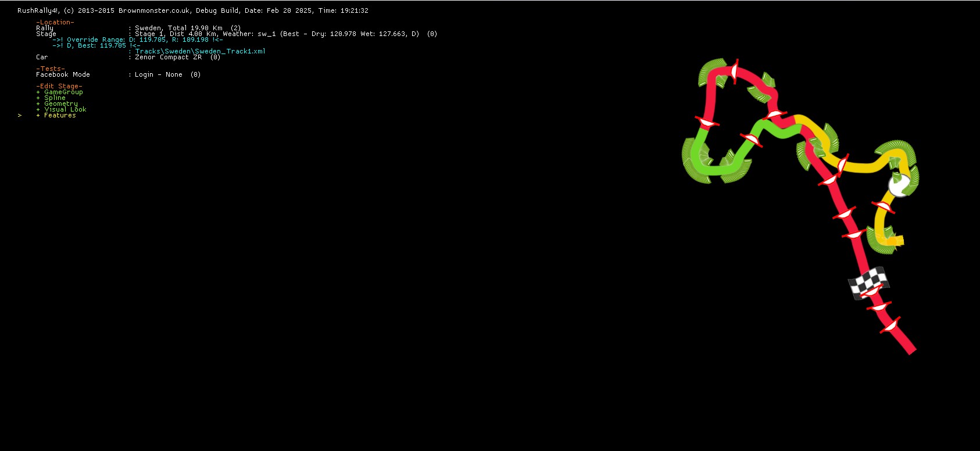Select the Facebook Mode test option
Image resolution: width=980 pixels, height=451 pixels.
click(63, 74)
